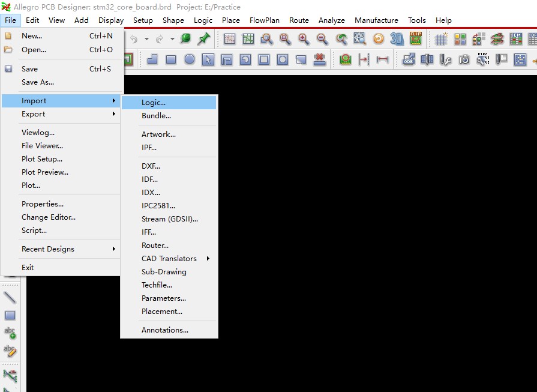Click the Delete Islands red X icon
This screenshot has height=392, width=537.
[320, 59]
